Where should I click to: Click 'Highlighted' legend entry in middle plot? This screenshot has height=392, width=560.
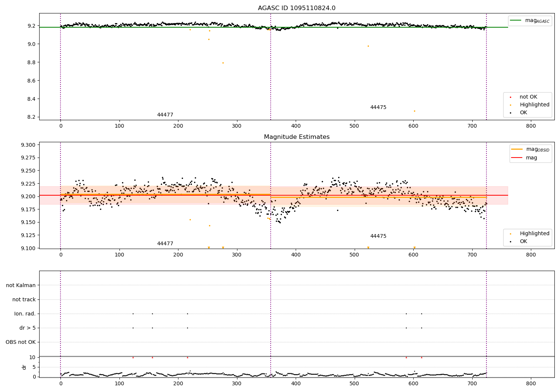tap(530, 234)
